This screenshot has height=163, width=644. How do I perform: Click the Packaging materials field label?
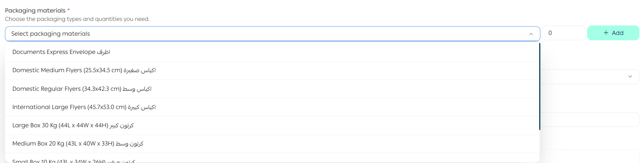pyautogui.click(x=35, y=11)
